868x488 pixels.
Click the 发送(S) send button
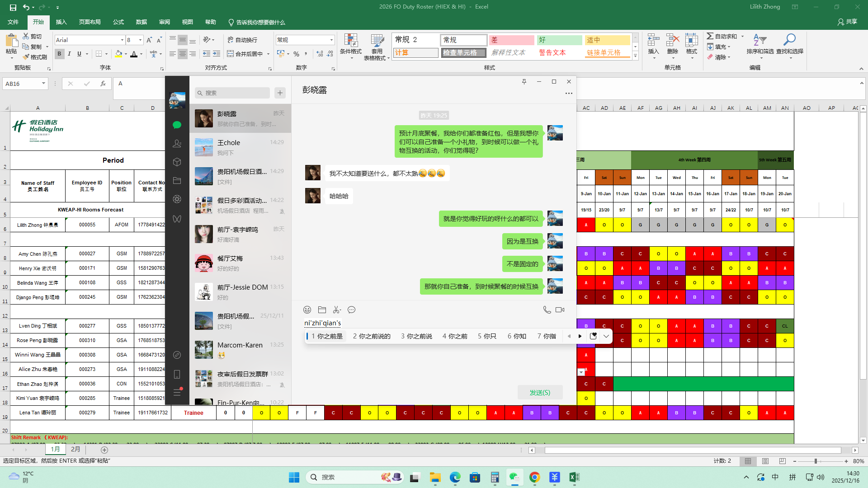tap(540, 393)
